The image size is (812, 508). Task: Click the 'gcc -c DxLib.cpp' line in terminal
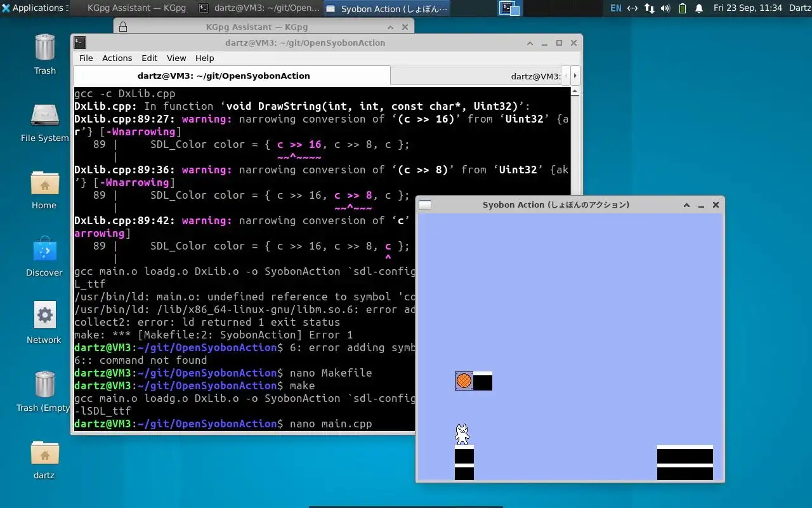tap(124, 93)
